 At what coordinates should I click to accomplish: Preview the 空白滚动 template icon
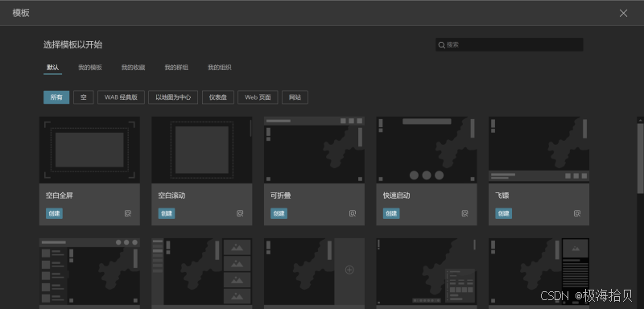[x=240, y=213]
